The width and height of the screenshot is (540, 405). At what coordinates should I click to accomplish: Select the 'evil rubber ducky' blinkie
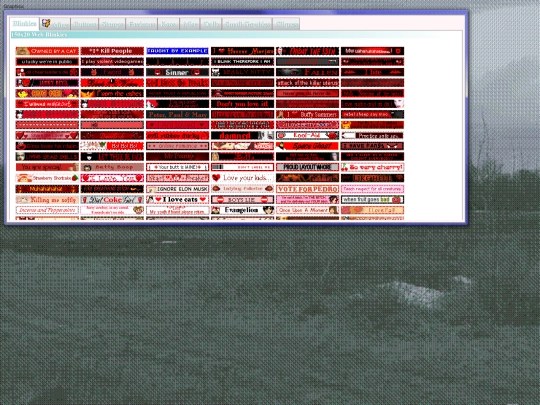pyautogui.click(x=177, y=135)
